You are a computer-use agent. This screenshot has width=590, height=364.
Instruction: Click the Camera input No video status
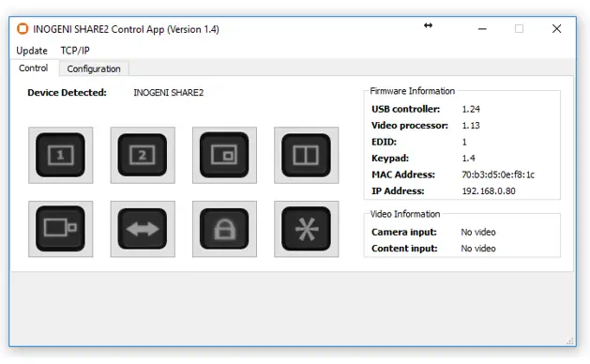(478, 233)
